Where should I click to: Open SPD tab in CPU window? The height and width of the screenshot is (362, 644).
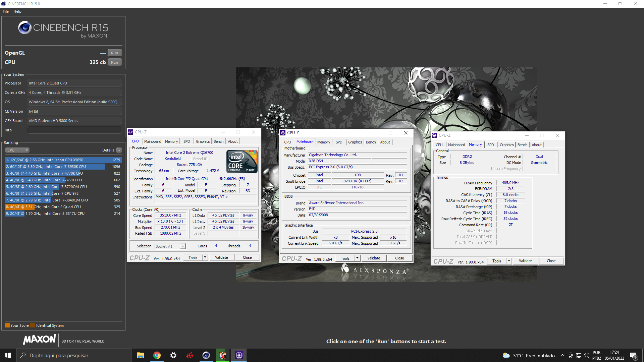(x=187, y=141)
